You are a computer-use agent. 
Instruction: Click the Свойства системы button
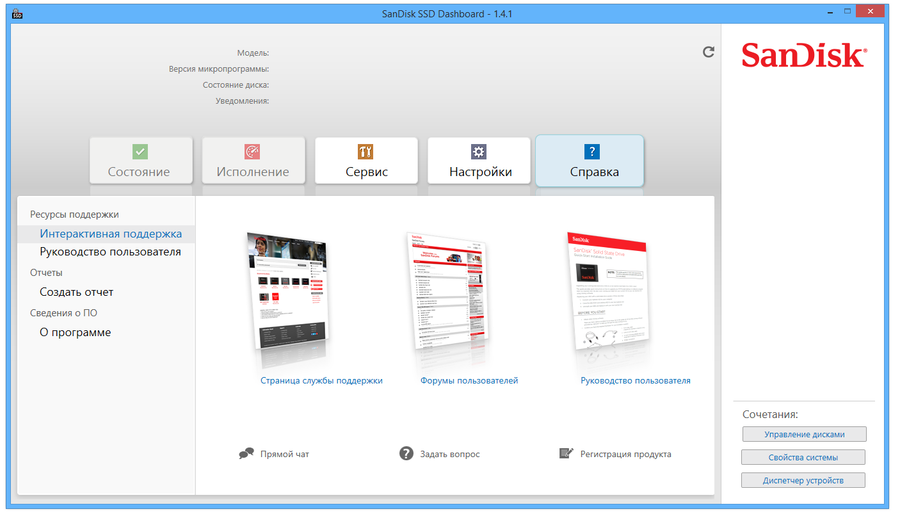[803, 457]
